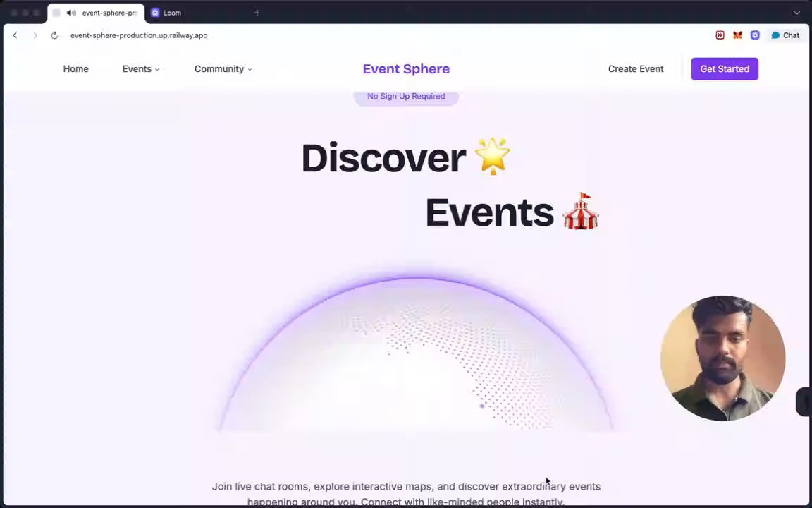Viewport: 812px width, 508px height.
Task: Expand the Events dropdown menu
Action: pyautogui.click(x=141, y=69)
